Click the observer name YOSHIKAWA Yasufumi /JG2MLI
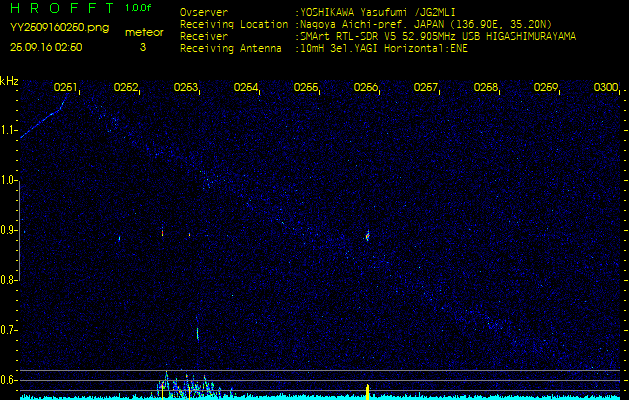 (x=377, y=12)
